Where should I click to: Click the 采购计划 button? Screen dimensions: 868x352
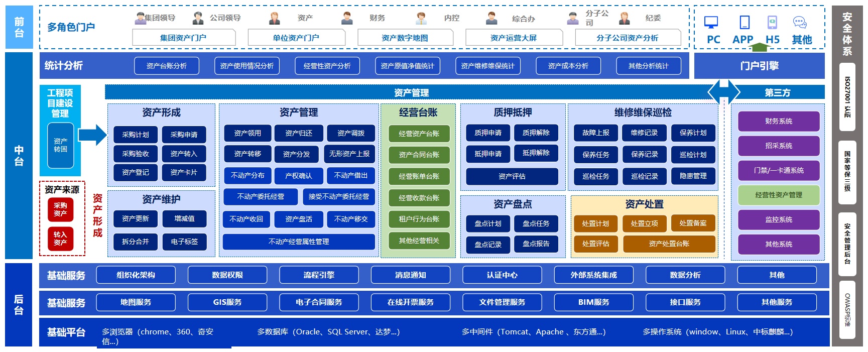[136, 135]
